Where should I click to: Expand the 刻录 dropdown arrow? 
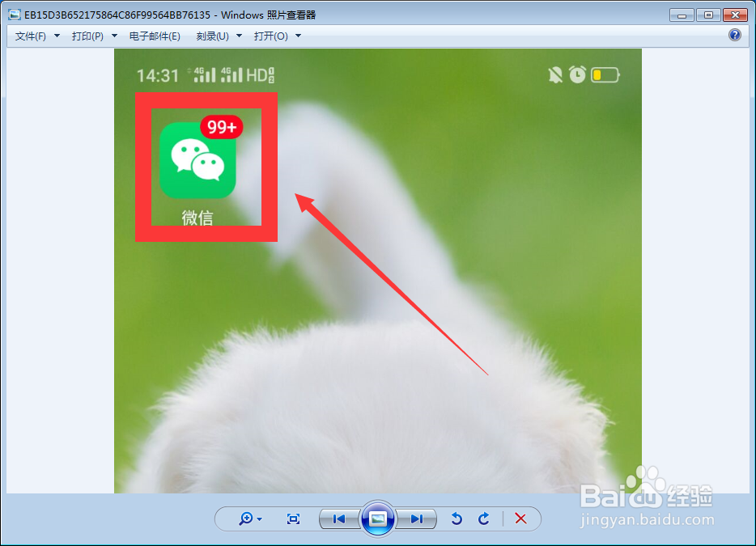[239, 36]
